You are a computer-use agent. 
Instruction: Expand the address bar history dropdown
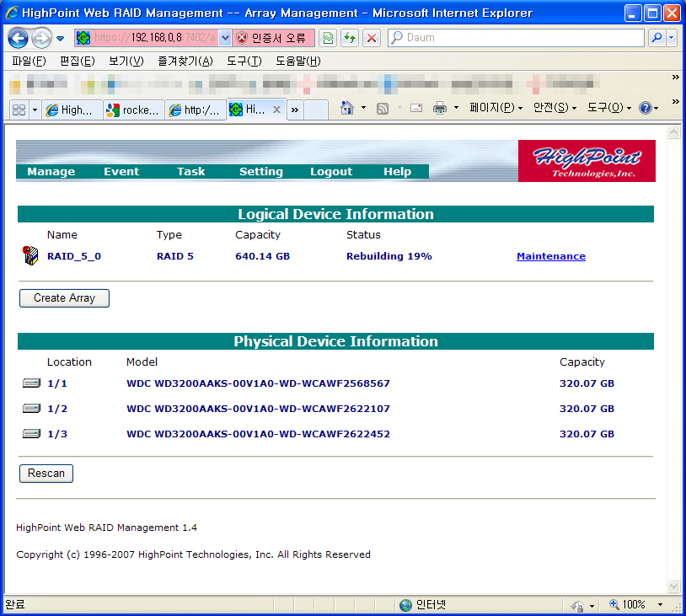[225, 38]
